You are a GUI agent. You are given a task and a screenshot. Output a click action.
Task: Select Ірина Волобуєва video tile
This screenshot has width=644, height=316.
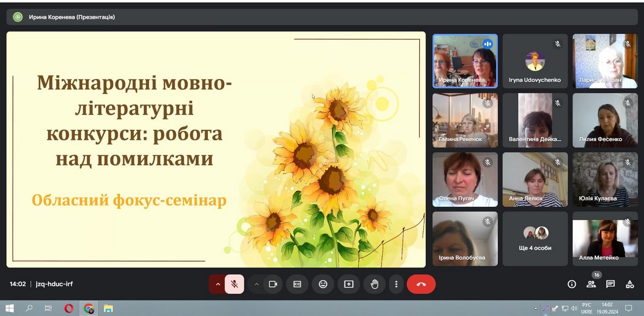(x=465, y=239)
